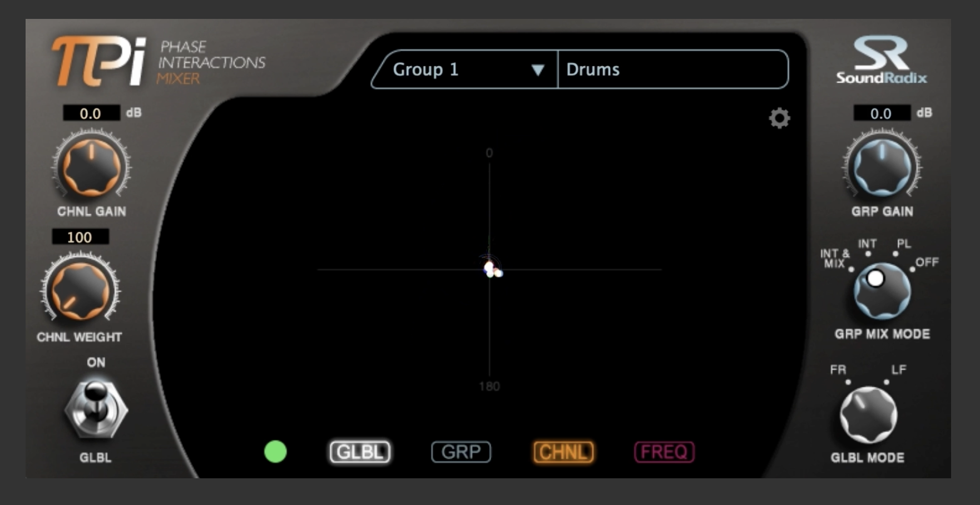The width and height of the screenshot is (980, 505).
Task: Toggle the GRP view button
Action: click(x=461, y=452)
